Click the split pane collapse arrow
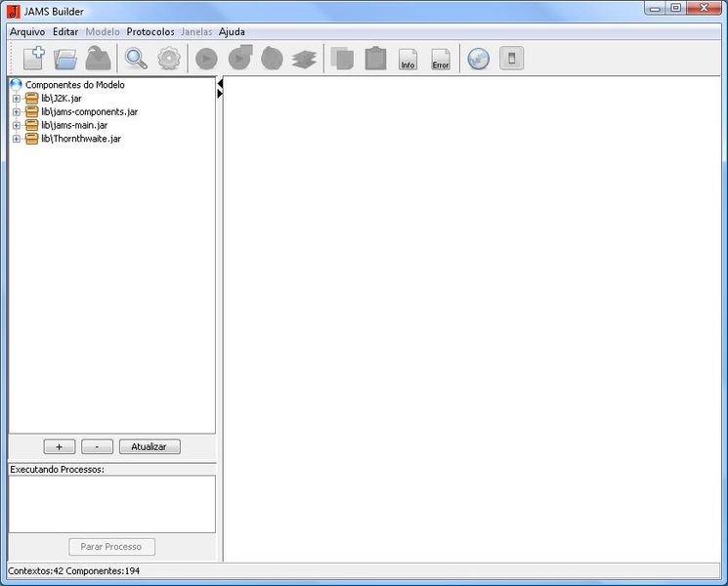 pyautogui.click(x=220, y=84)
